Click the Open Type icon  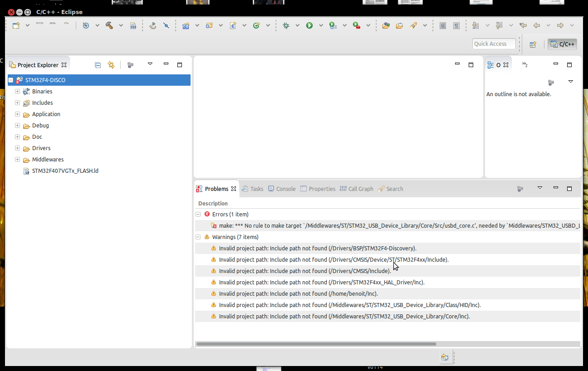(386, 25)
